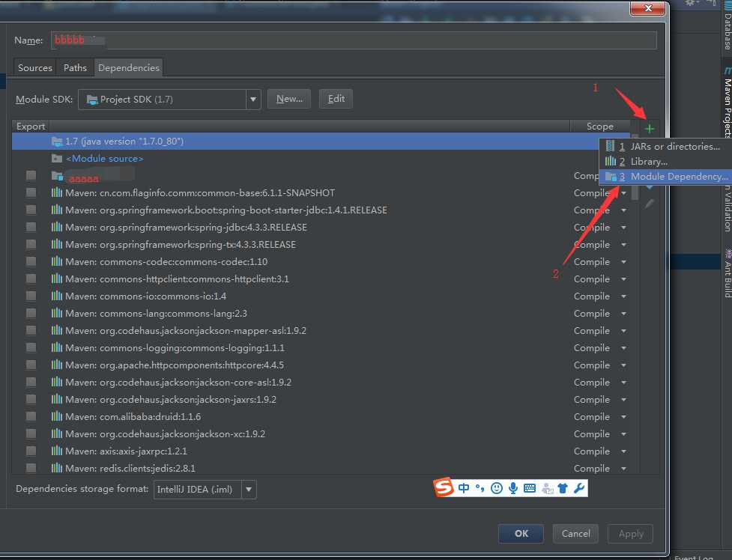This screenshot has height=560, width=732.
Task: Click the folder icon of Module source
Action: [57, 159]
